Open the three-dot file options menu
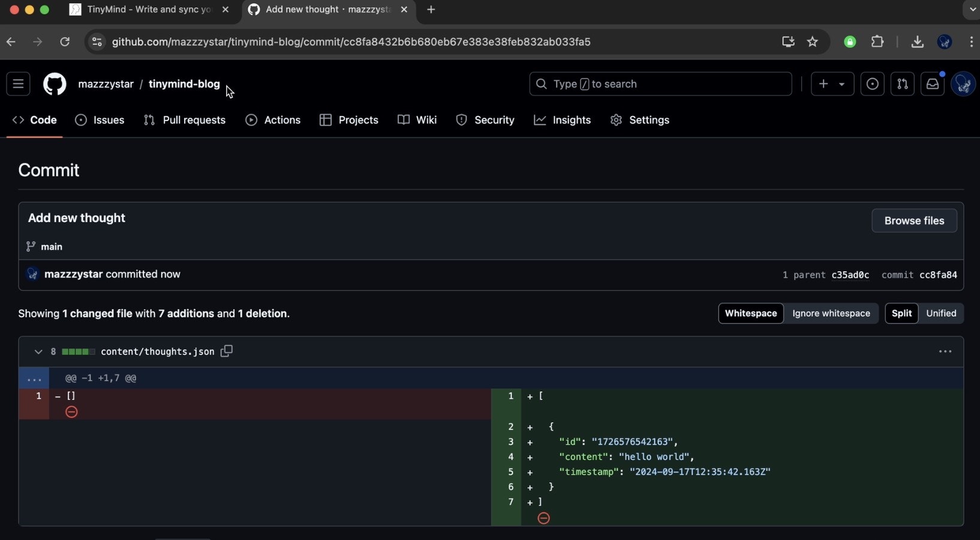 [945, 352]
